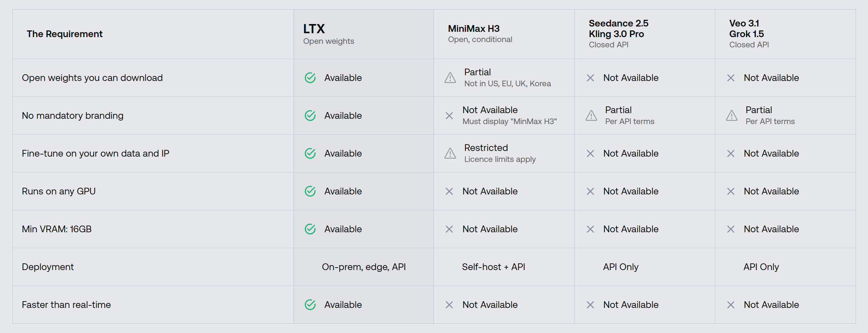Viewport: 868px width, 333px height.
Task: Click Veo X icon in Fine-tune row
Action: pos(731,153)
